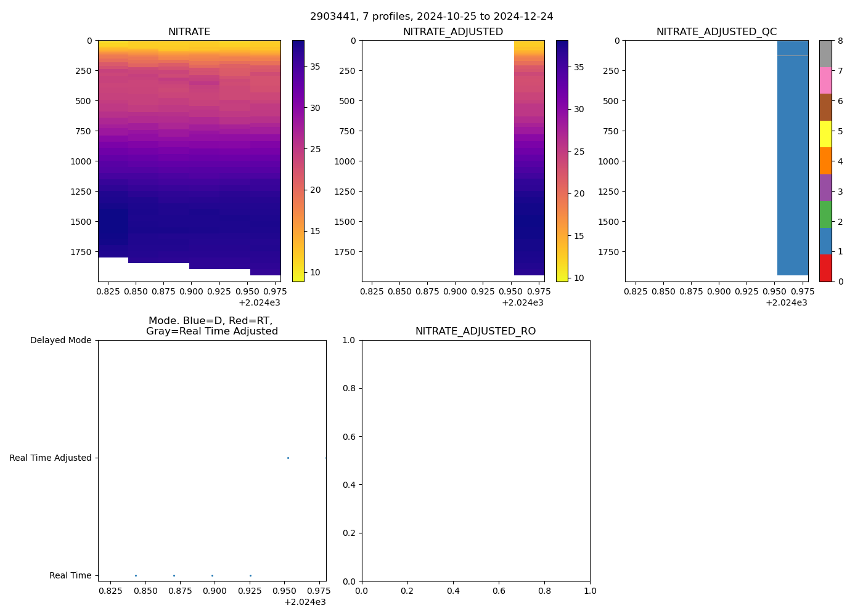Click the Real Time point near 0.925
Viewport: 863px width, 616px height.
[250, 575]
